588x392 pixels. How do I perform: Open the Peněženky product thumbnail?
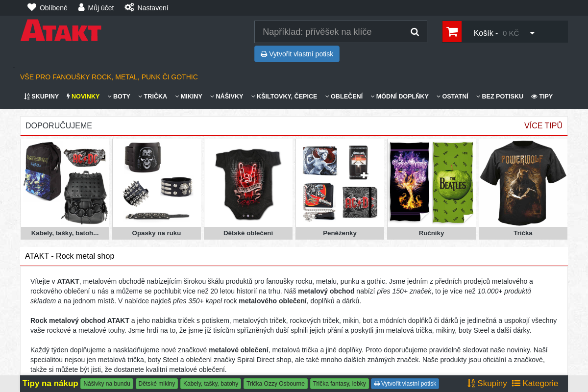[x=340, y=189]
